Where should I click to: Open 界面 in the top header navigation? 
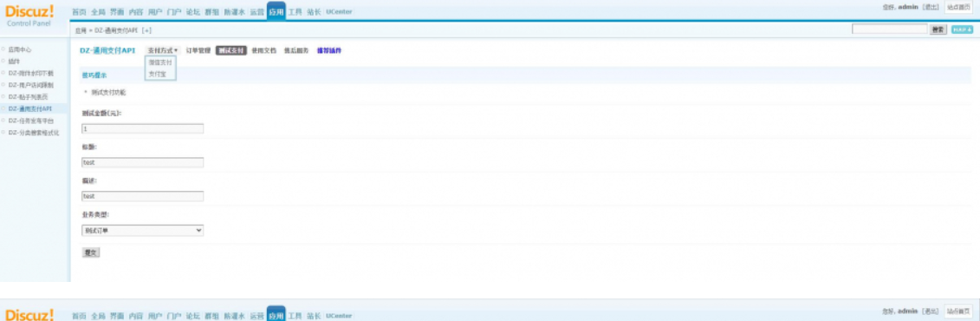click(x=117, y=12)
